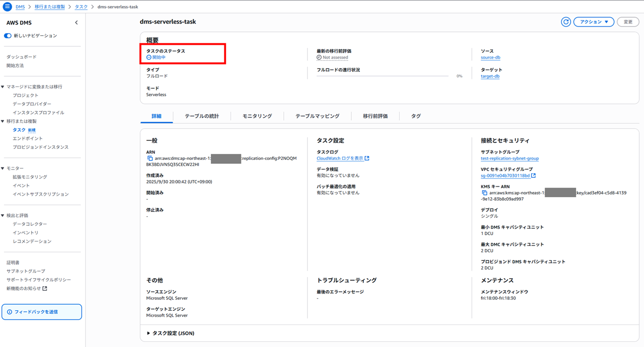Open the source-db link
The width and height of the screenshot is (644, 347).
491,58
